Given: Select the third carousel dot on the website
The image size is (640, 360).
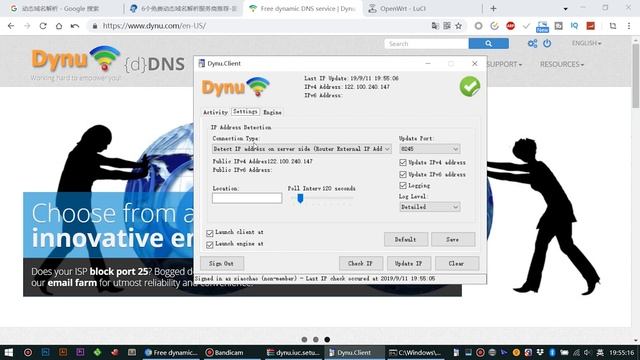Looking at the screenshot, I should tap(327, 340).
